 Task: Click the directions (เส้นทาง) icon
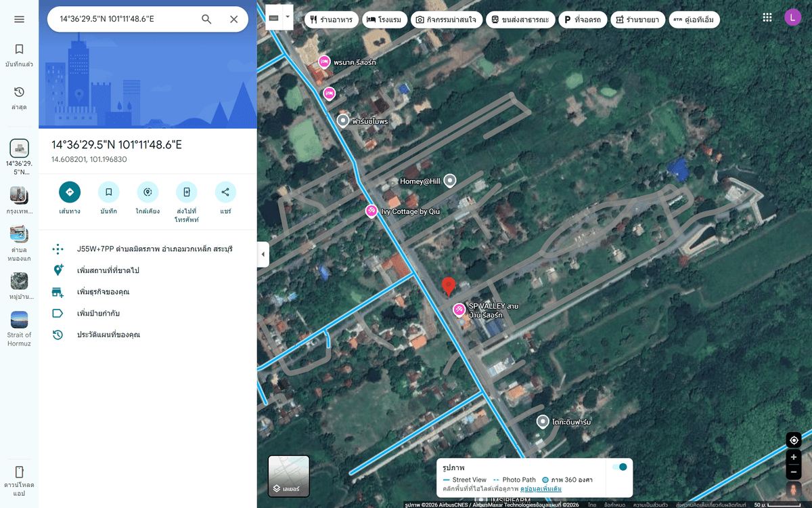70,192
